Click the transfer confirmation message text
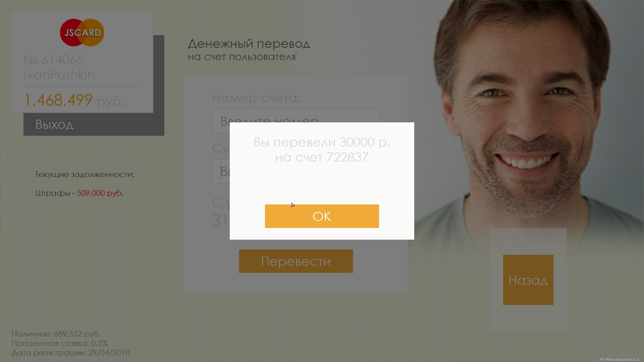644x362 pixels. click(322, 149)
